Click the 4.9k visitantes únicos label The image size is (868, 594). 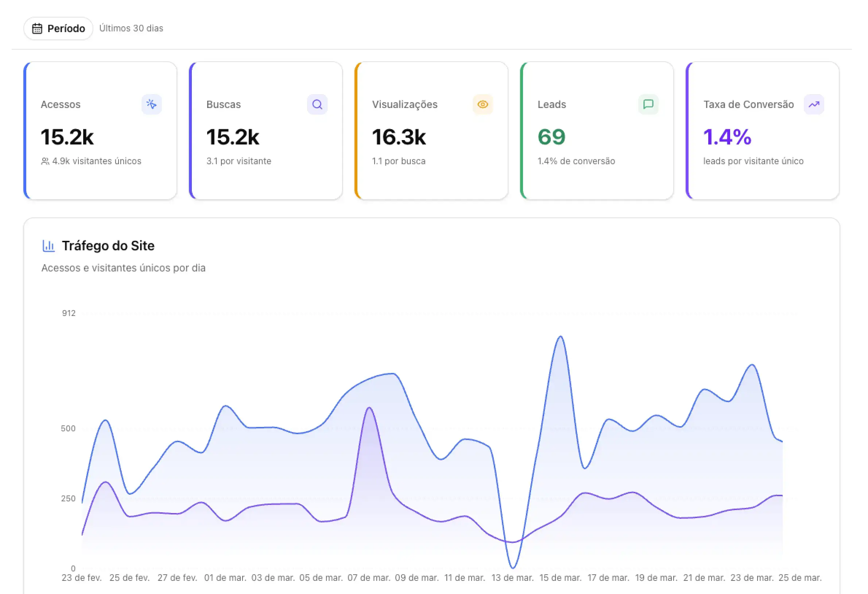click(92, 161)
